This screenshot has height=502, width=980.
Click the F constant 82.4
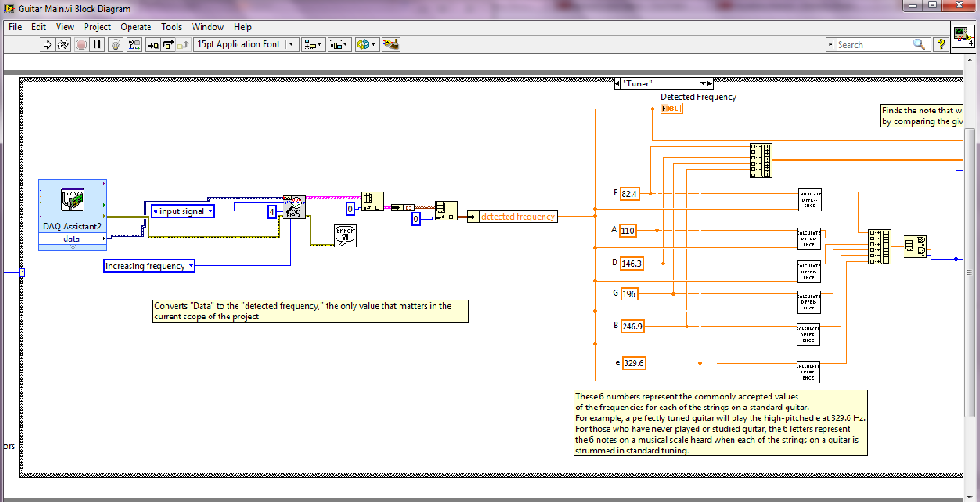coord(629,193)
